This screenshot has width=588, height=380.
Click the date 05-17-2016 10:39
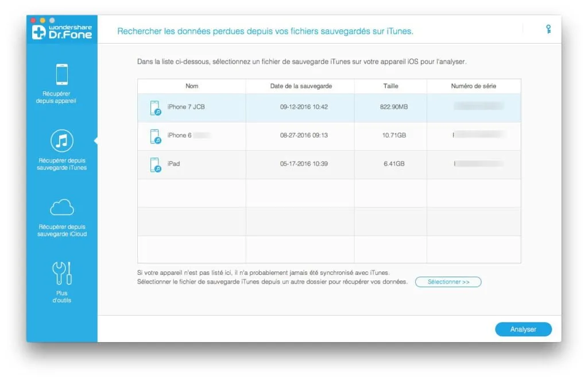[x=304, y=164]
